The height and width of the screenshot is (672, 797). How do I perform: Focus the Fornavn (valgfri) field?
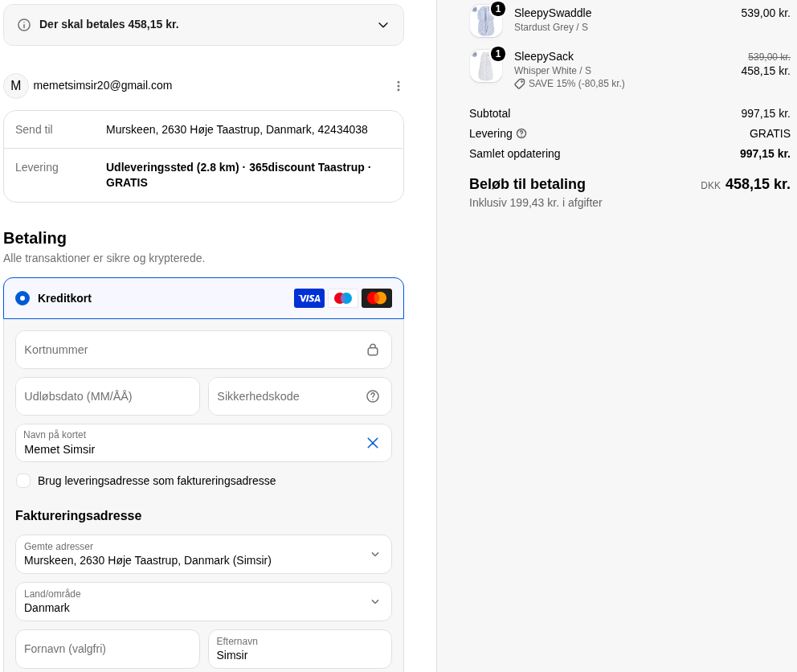(x=108, y=649)
